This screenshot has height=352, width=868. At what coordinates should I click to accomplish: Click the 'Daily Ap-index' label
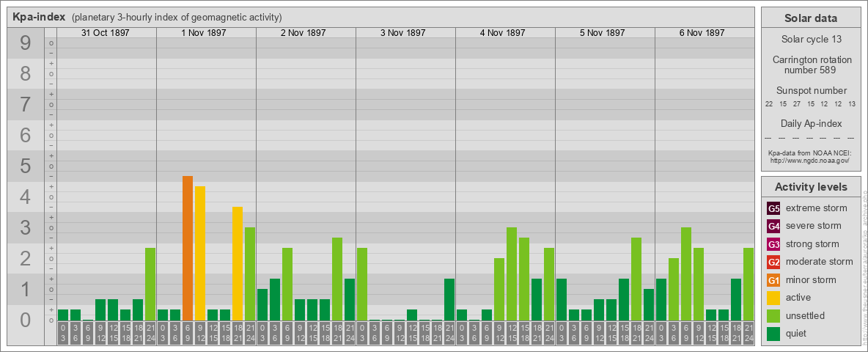click(811, 123)
